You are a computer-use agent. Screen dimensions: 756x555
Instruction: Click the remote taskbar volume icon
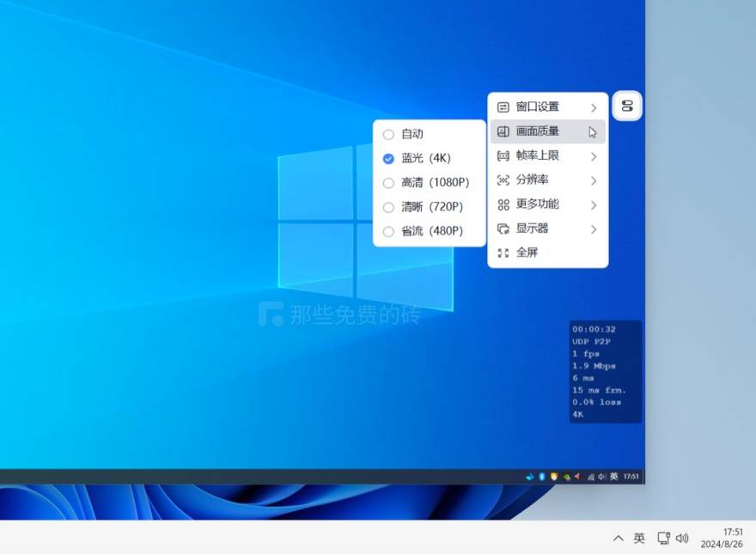coord(601,477)
